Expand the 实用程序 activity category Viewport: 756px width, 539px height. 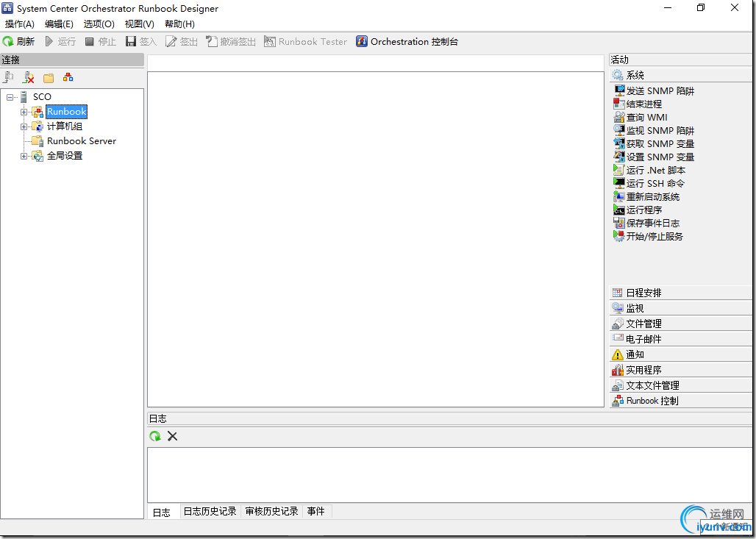point(680,370)
